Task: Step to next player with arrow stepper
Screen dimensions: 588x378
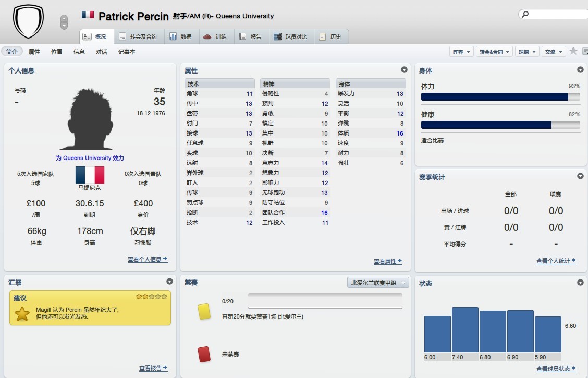Action: [64, 26]
